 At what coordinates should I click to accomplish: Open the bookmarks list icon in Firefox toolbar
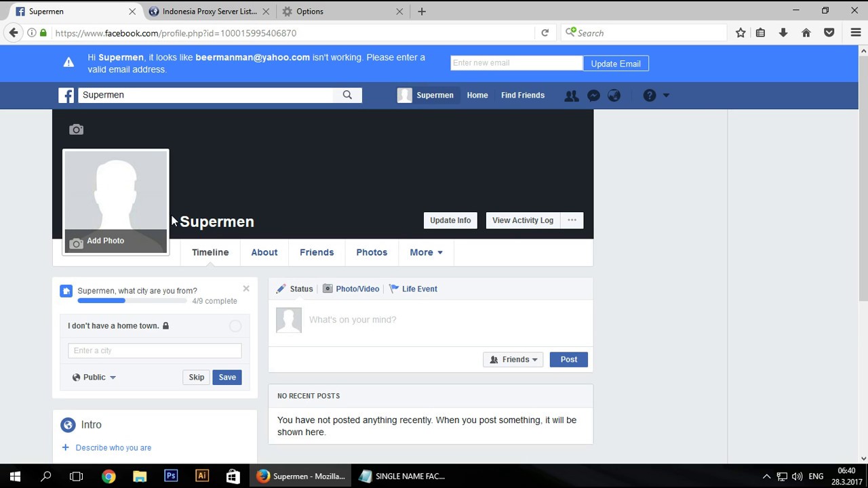click(760, 33)
